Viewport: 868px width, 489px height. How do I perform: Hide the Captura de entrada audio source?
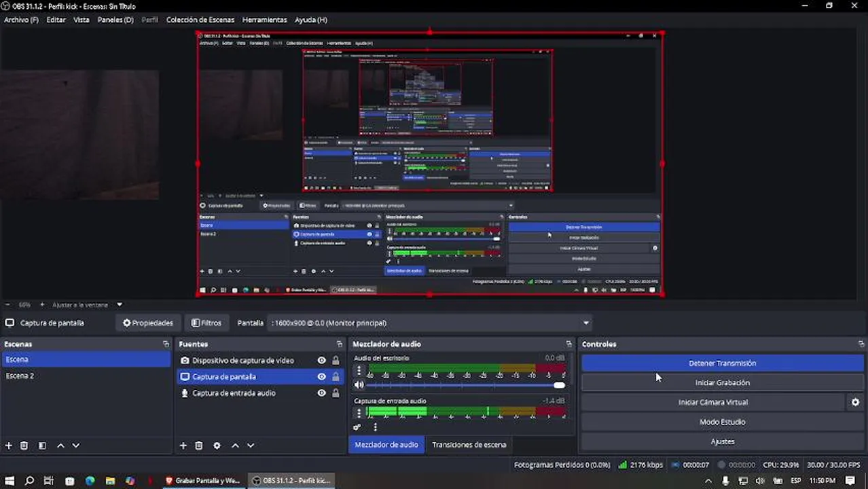[322, 393]
